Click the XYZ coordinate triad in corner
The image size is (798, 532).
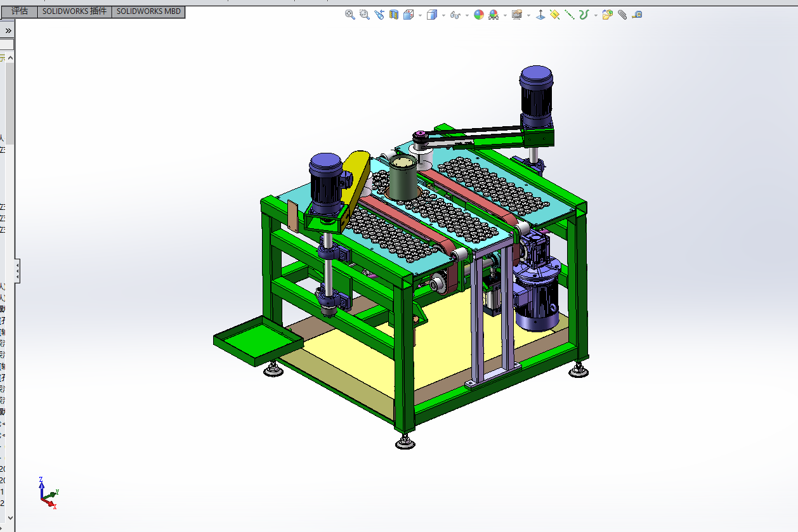[48, 493]
